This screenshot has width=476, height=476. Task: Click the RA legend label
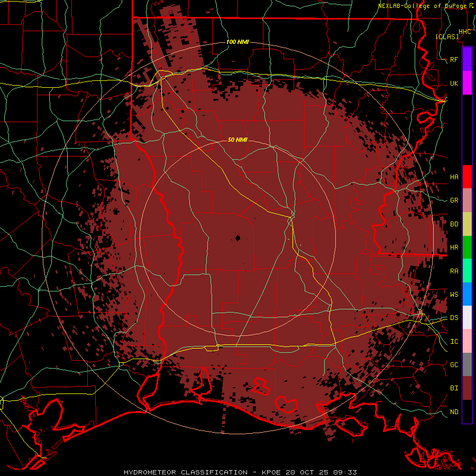coord(454,271)
